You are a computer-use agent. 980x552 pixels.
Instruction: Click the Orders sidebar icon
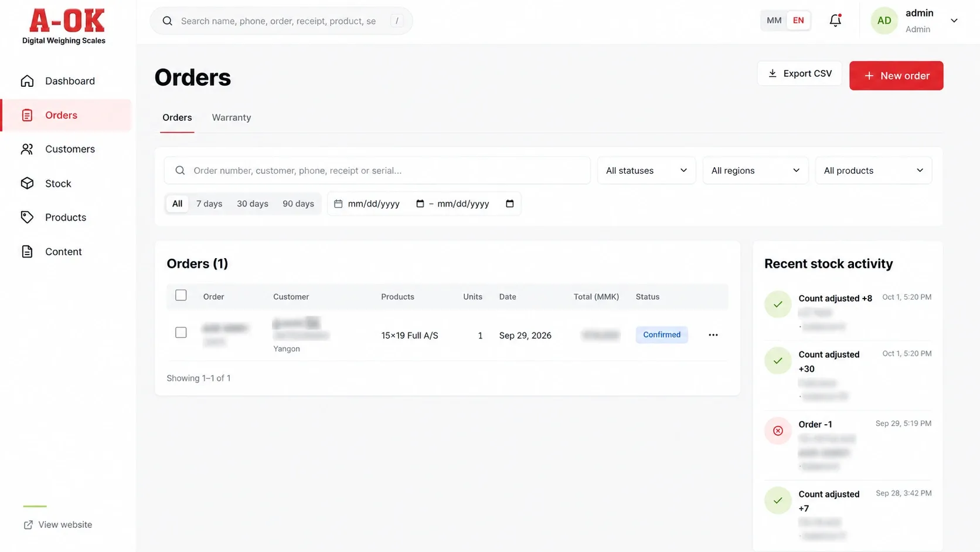(27, 115)
